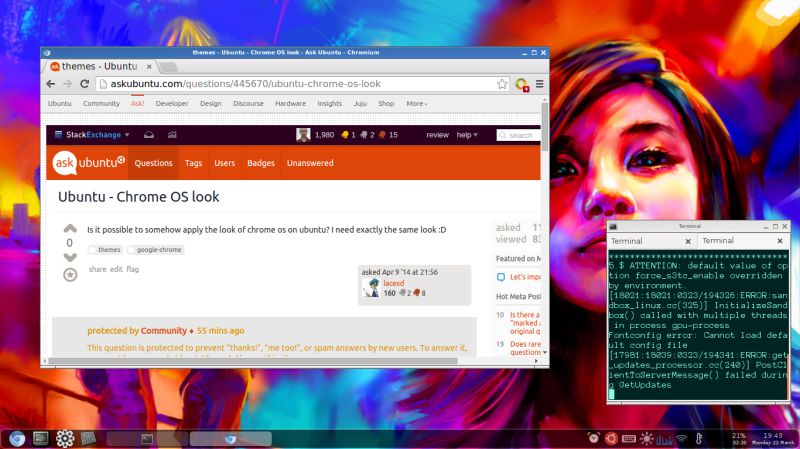The width and height of the screenshot is (800, 449).
Task: Expand the help dropdown
Action: (x=467, y=135)
